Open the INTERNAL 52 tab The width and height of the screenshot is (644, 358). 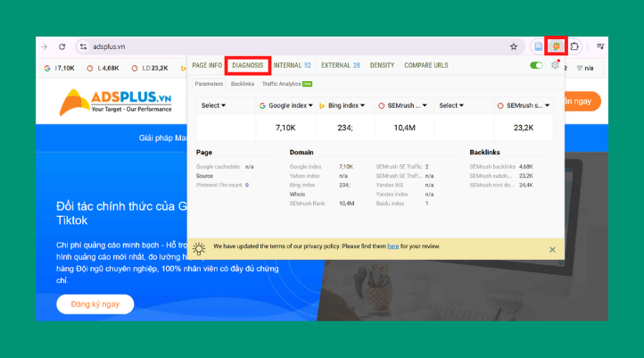coord(292,65)
